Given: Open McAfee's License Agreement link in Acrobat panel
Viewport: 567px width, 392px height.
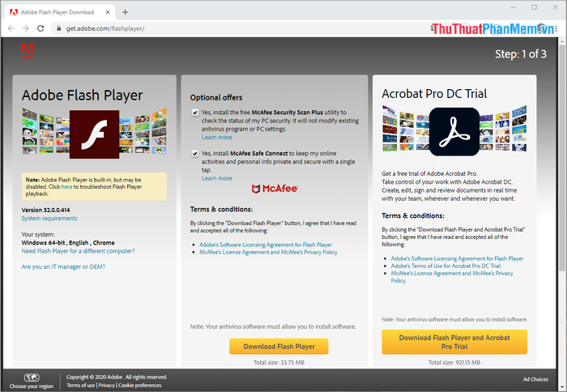Looking at the screenshot, I should [x=452, y=277].
